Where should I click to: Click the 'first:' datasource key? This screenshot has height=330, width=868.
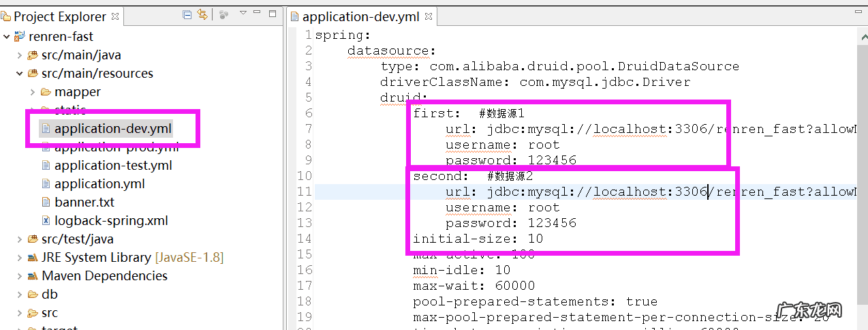(x=437, y=113)
